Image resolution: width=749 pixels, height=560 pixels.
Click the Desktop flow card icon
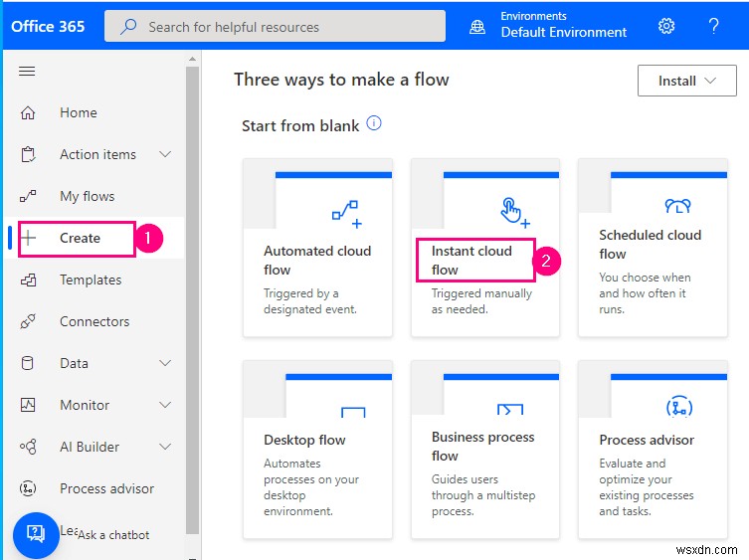pyautogui.click(x=353, y=412)
